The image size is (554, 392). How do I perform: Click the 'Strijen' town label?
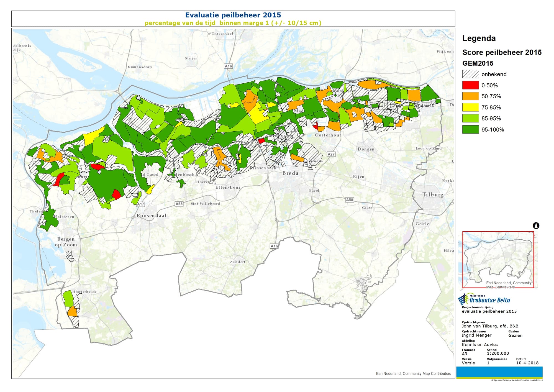pyautogui.click(x=191, y=58)
